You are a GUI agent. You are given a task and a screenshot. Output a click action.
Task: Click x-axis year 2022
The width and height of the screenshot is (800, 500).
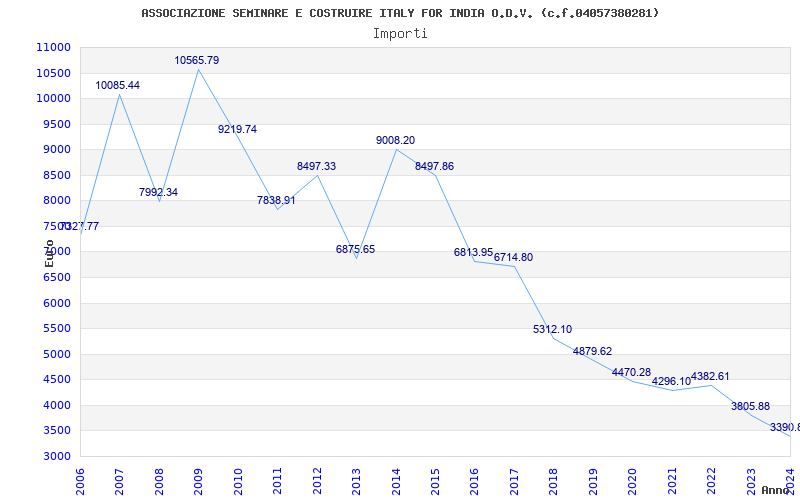coord(712,481)
